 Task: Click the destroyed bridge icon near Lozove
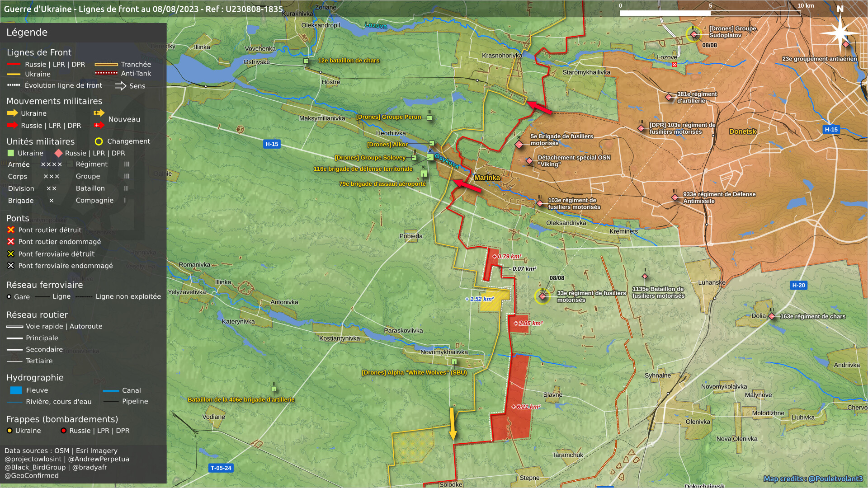(675, 65)
